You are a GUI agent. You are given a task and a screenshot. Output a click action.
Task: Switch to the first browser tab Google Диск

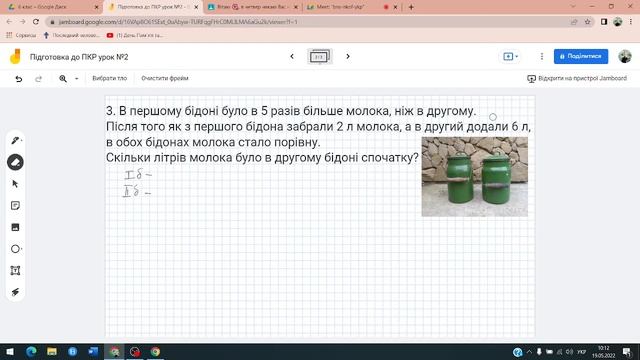(53, 7)
